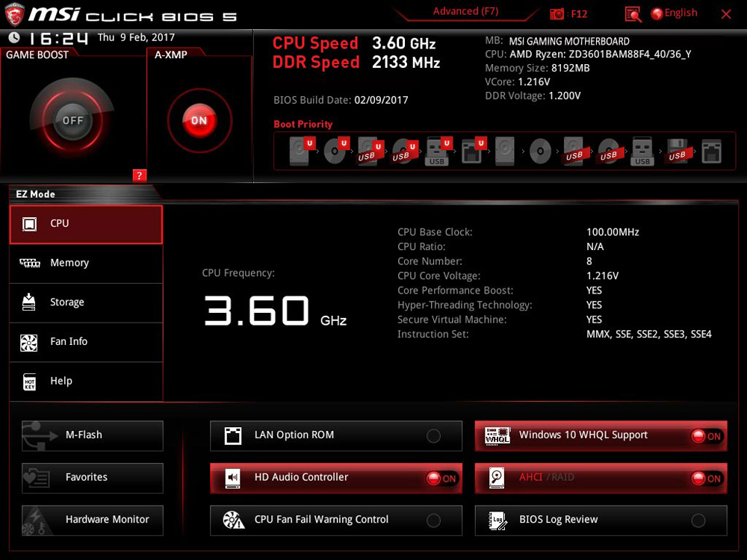Select UEFI USB CD/DVD boot device
The width and height of the screenshot is (747, 560).
tap(404, 151)
